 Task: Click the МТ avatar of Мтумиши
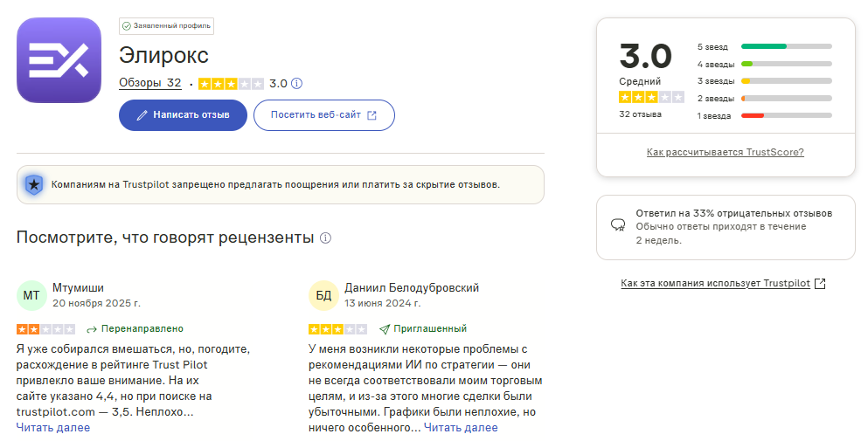pos(31,295)
